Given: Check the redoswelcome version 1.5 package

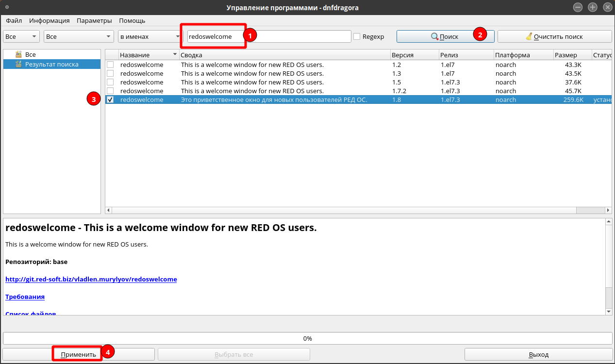Looking at the screenshot, I should [110, 82].
